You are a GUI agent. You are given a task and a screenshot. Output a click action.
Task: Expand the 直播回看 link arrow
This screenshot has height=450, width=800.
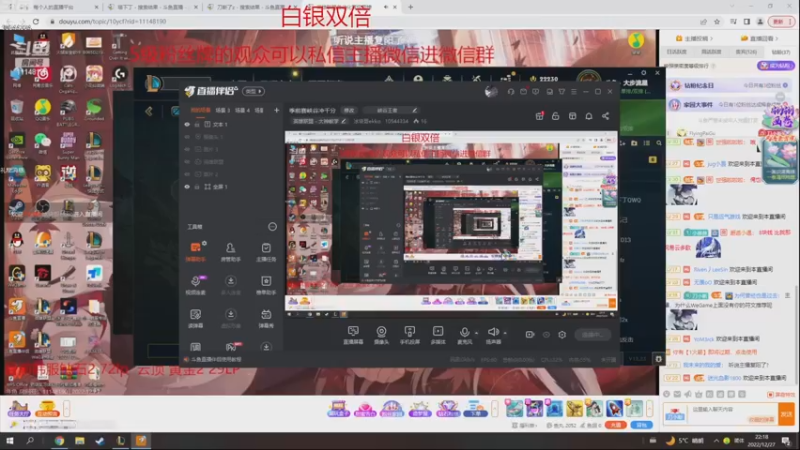point(777,38)
